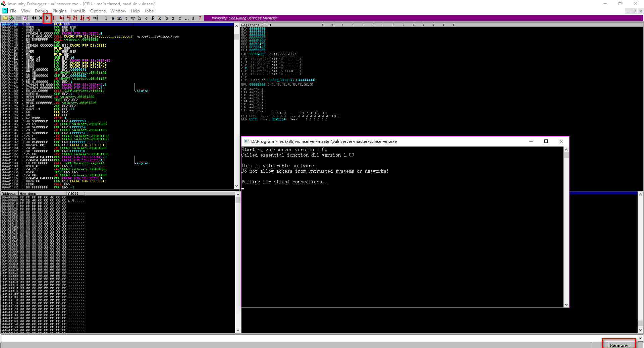This screenshot has height=348, width=644.
Task: Click the Execute till return icon
Action: (89, 18)
